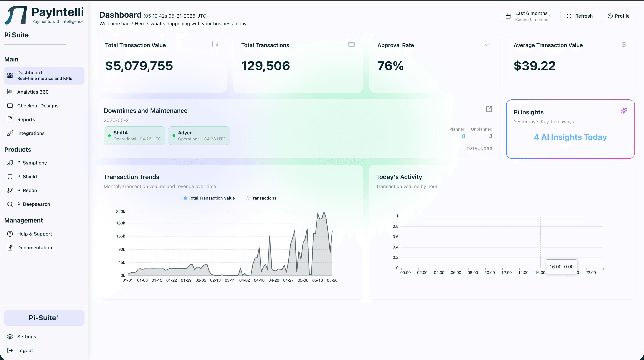Click the 2026-05-21 downtime date label
The width and height of the screenshot is (644, 360).
point(117,120)
